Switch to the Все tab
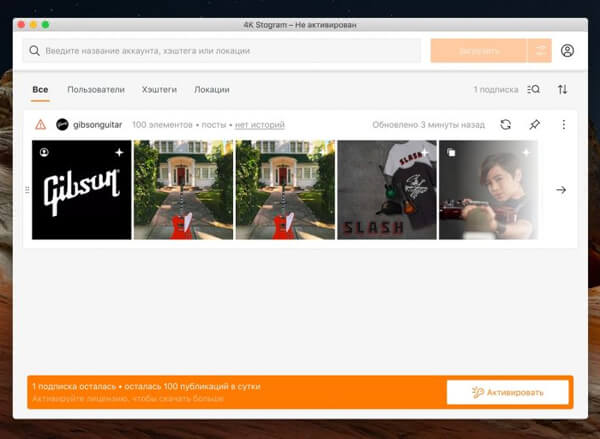The image size is (600, 439). (x=40, y=90)
